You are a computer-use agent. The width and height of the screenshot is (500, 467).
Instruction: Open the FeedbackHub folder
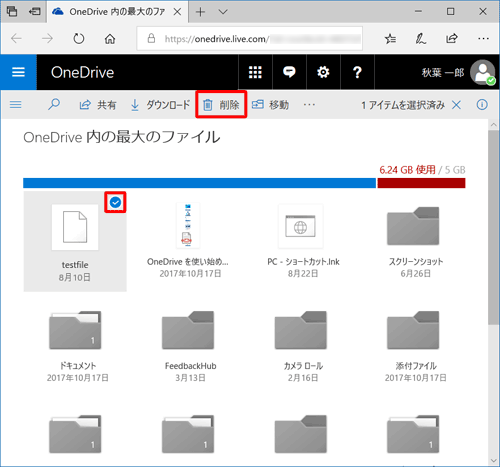pos(188,330)
